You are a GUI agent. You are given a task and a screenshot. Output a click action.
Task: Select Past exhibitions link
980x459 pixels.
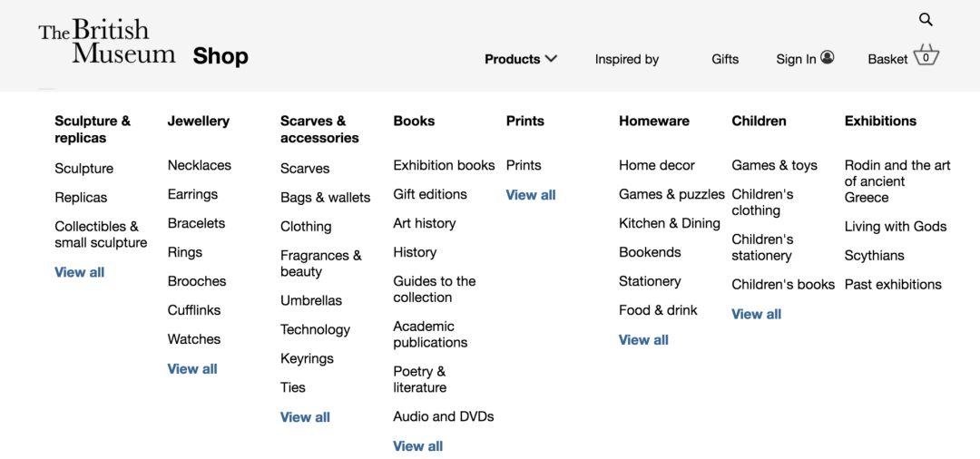click(893, 284)
